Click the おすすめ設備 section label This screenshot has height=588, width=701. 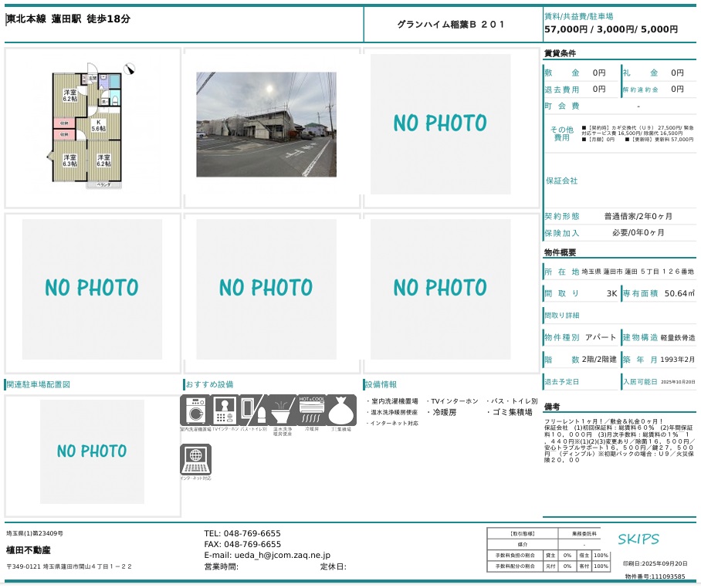[209, 384]
